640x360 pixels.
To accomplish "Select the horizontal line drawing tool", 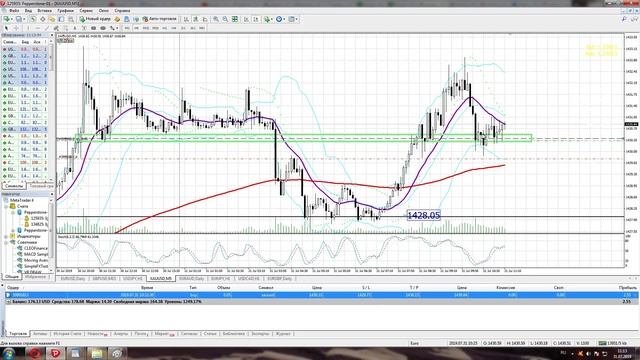I will pos(38,28).
